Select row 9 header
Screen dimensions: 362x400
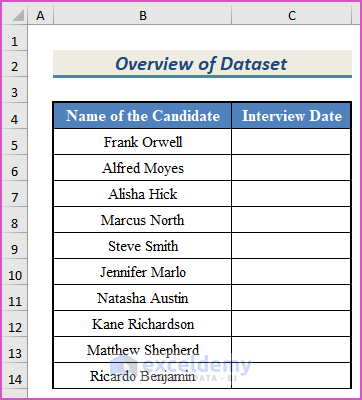click(x=15, y=249)
